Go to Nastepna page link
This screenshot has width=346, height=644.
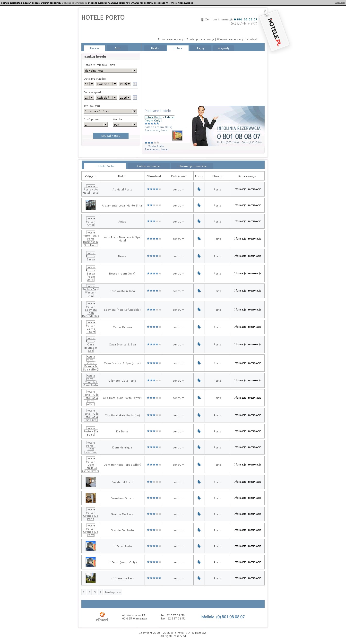pos(113,592)
